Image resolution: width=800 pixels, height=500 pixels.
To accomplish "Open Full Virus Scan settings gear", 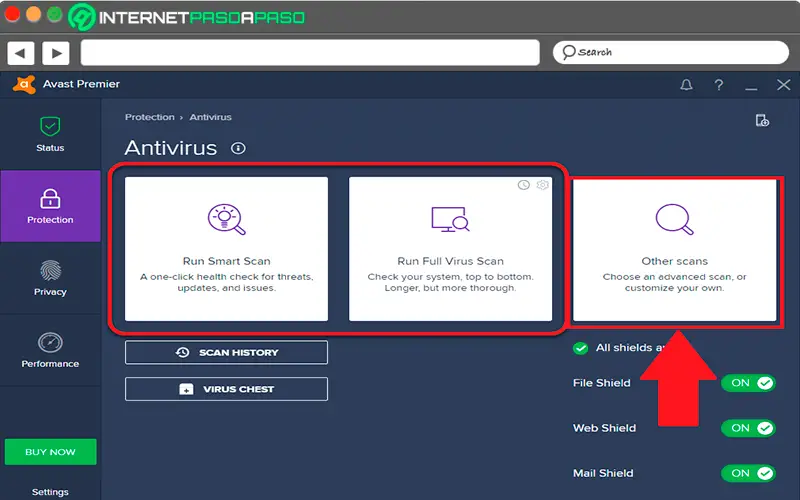I will click(x=542, y=185).
